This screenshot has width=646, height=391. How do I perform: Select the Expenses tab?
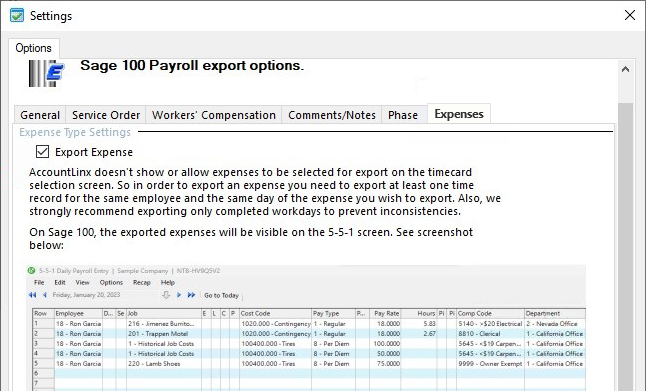tap(459, 114)
